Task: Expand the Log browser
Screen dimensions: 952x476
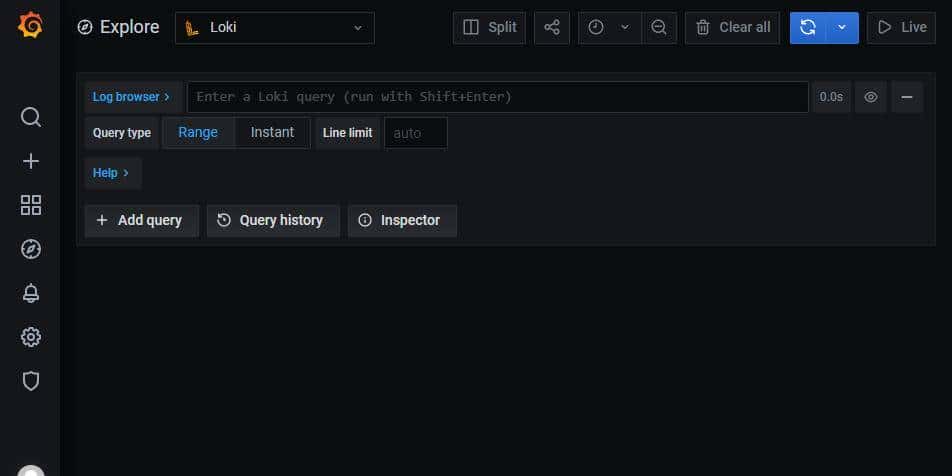Action: (132, 97)
